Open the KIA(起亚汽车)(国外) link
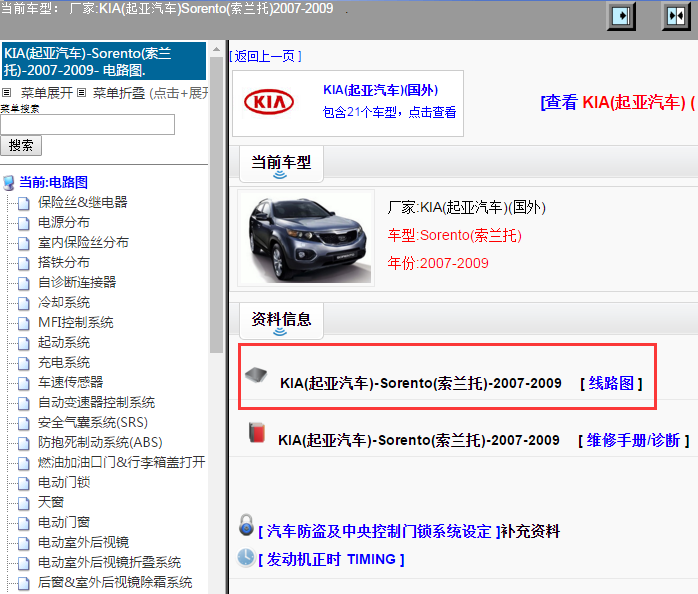The image size is (698, 594). [x=381, y=90]
